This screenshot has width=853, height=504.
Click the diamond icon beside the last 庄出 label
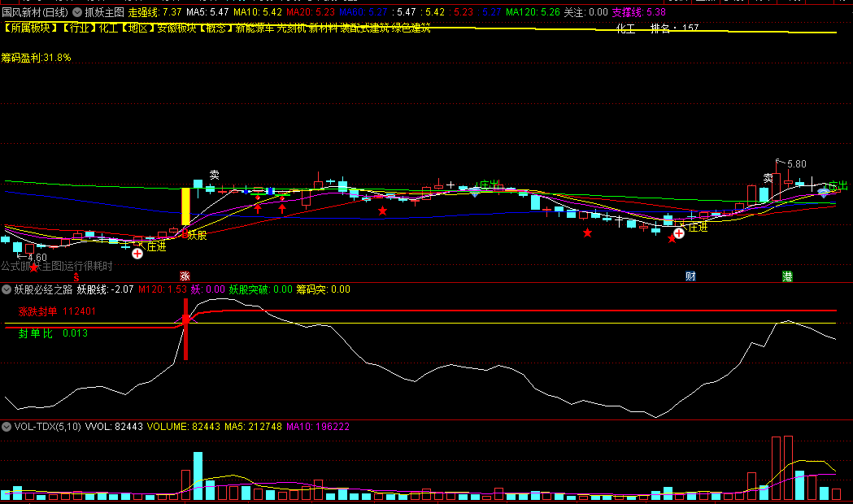tap(824, 192)
